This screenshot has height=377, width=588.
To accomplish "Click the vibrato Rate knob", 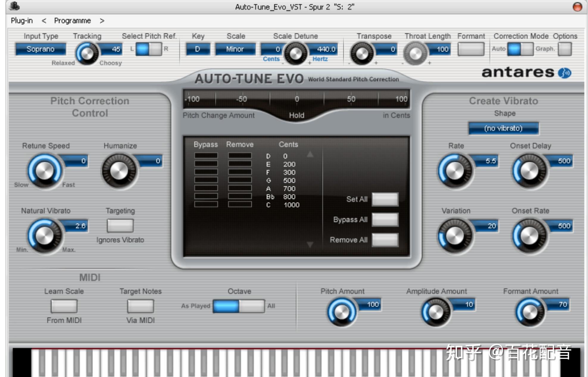I will coord(455,171).
